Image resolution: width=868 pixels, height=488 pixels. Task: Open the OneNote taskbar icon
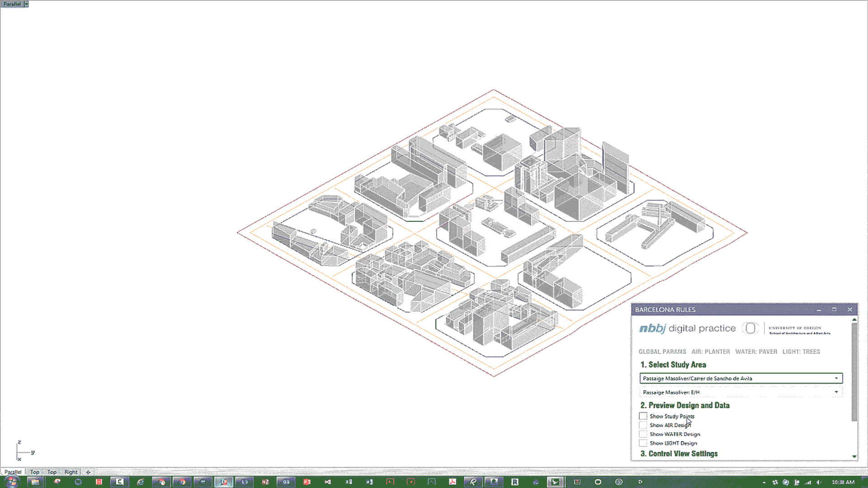point(265,482)
